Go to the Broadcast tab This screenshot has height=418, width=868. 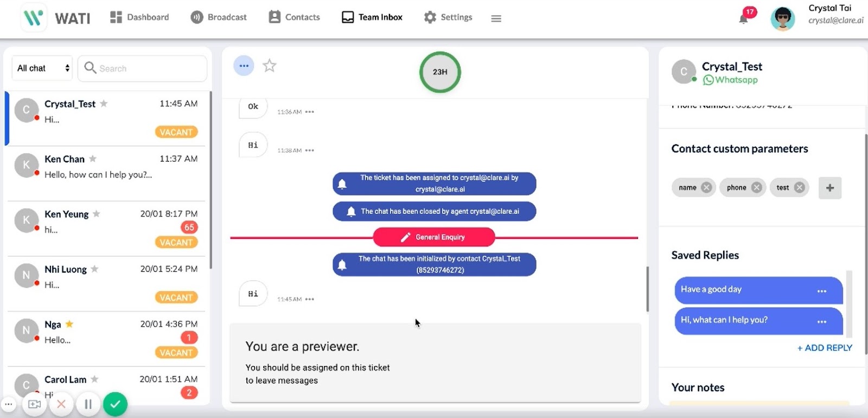219,17
